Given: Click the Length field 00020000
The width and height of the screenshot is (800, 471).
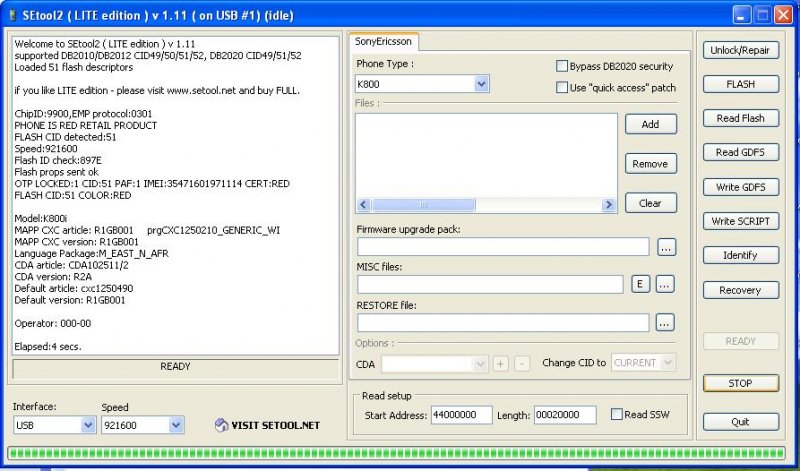Looking at the screenshot, I should click(565, 414).
